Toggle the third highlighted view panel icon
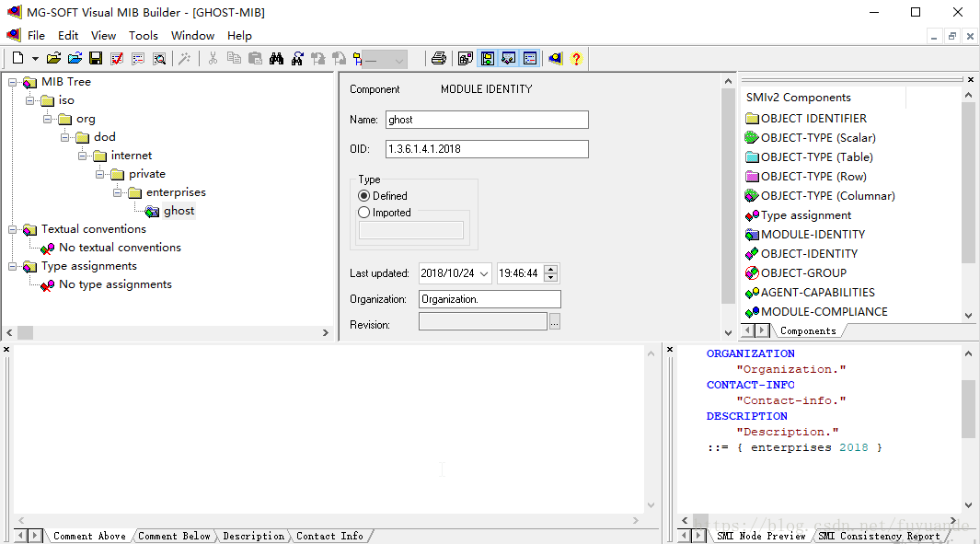Image resolution: width=980 pixels, height=544 pixels. [x=530, y=58]
